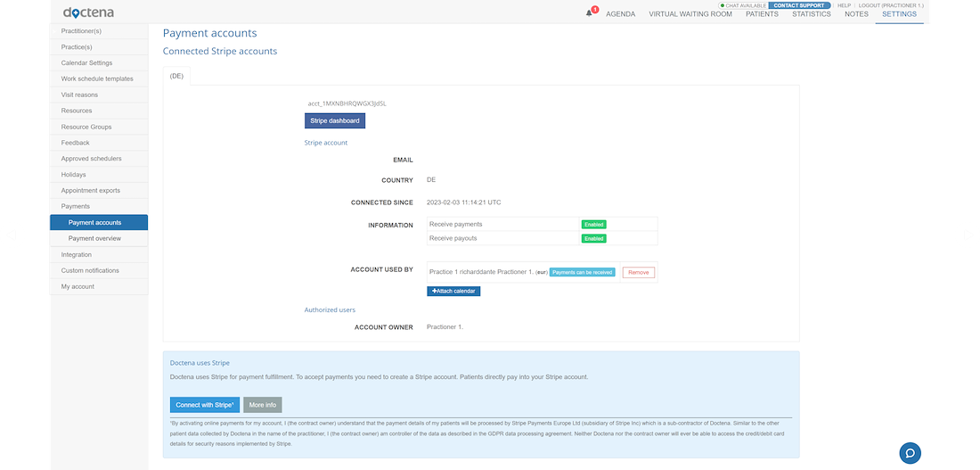Open Resource Groups in sidebar
The width and height of the screenshot is (980, 470).
click(99, 127)
